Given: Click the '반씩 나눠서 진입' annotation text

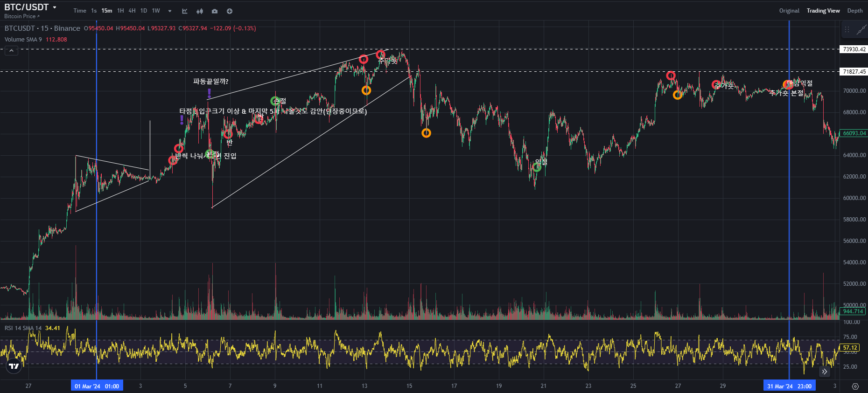Looking at the screenshot, I should (x=206, y=156).
